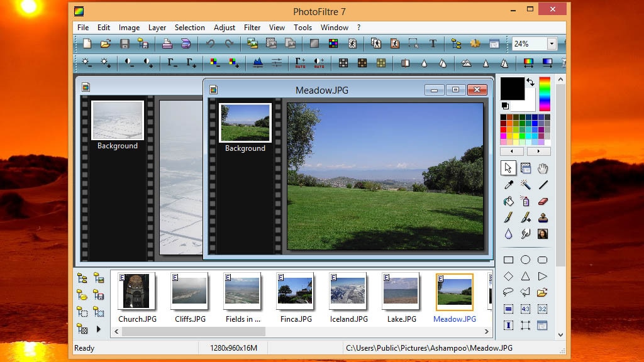Select the Fill paint bucket tool
This screenshot has width=644, height=362.
pos(508,201)
